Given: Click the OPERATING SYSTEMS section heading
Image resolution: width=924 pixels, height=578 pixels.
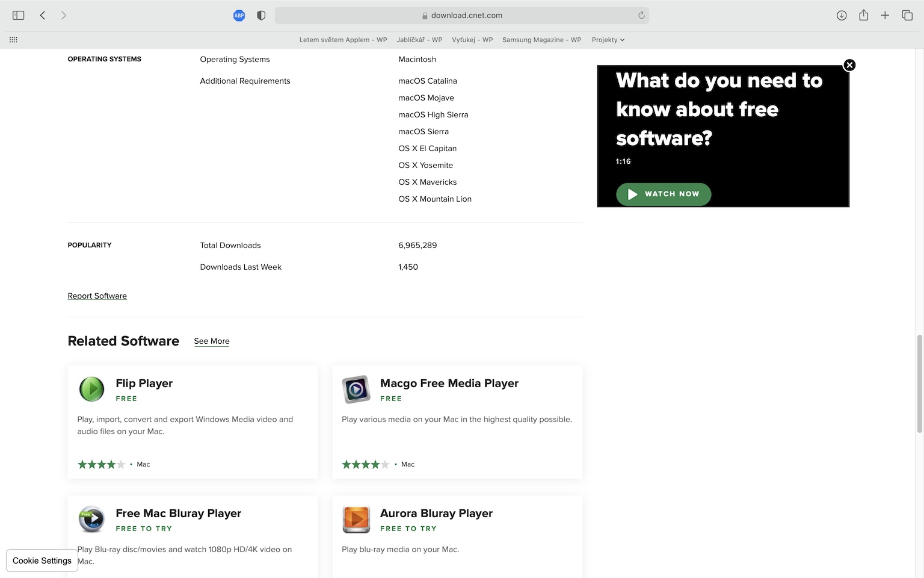Looking at the screenshot, I should point(104,59).
